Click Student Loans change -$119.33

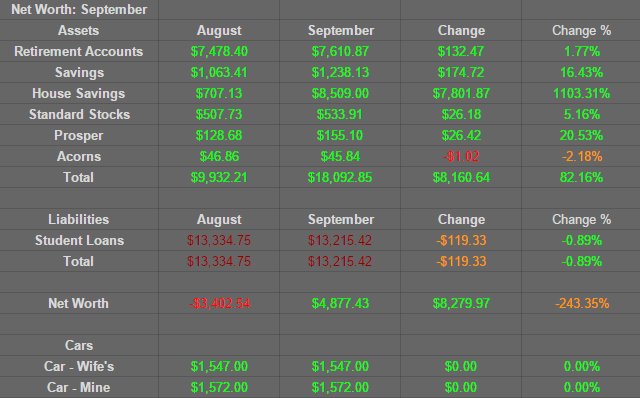(461, 240)
